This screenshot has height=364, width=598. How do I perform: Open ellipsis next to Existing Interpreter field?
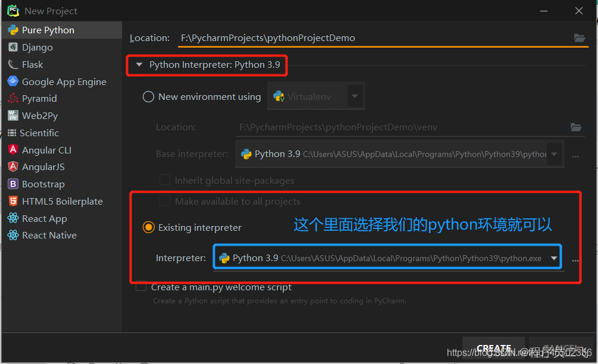pyautogui.click(x=575, y=261)
